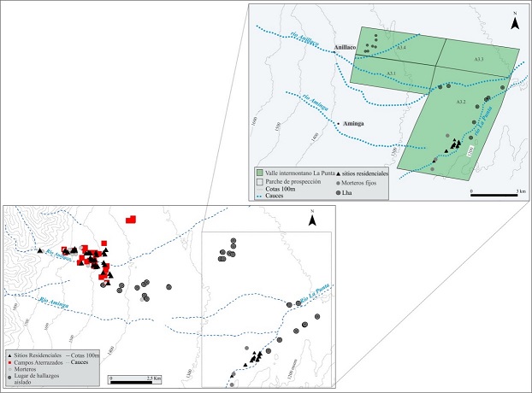
Task: Click the Lugar de hallazgos aislado legend symbol
Action: 9,377
